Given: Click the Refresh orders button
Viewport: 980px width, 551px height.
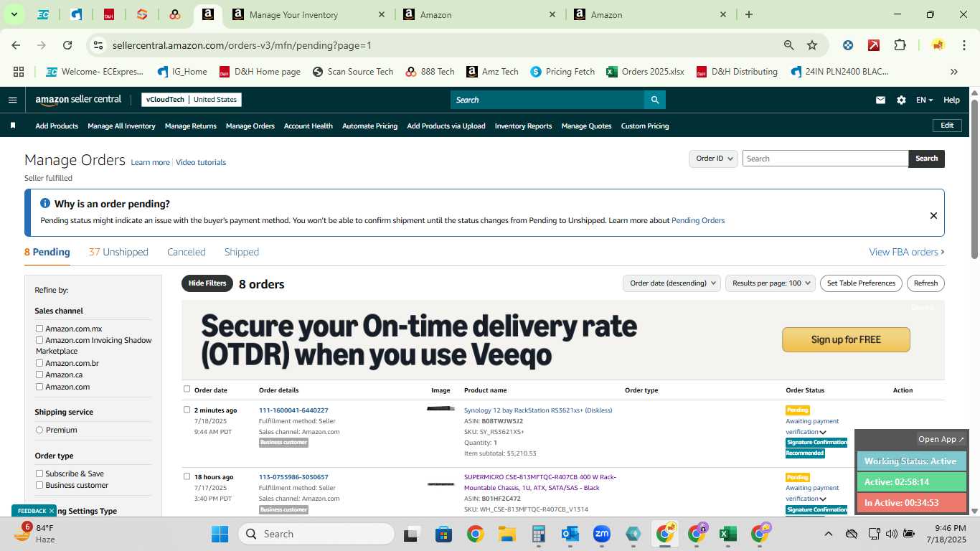Looking at the screenshot, I should click(x=925, y=283).
